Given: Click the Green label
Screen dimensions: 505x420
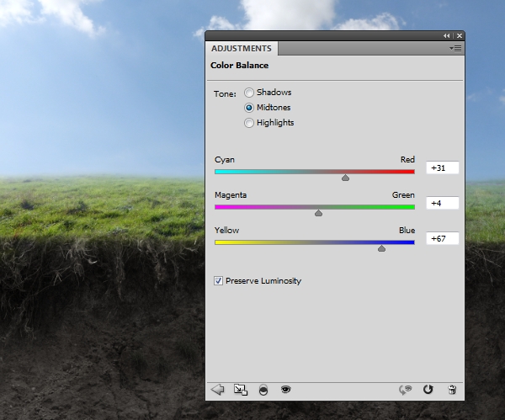Looking at the screenshot, I should (403, 195).
